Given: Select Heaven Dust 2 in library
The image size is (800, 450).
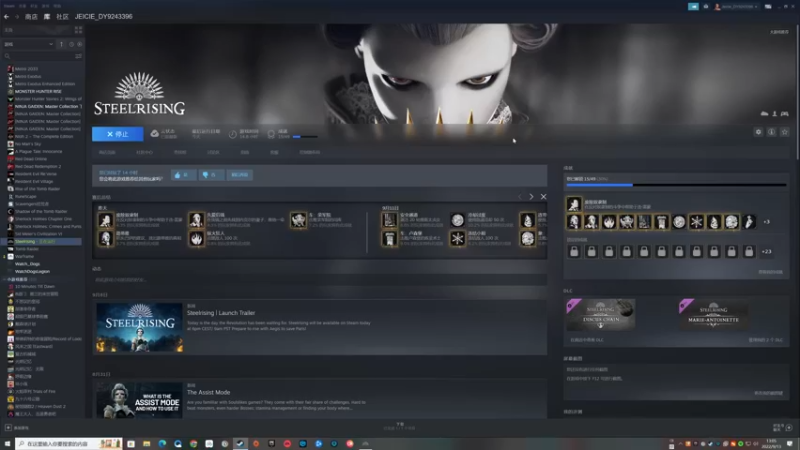Looking at the screenshot, I should (40, 407).
